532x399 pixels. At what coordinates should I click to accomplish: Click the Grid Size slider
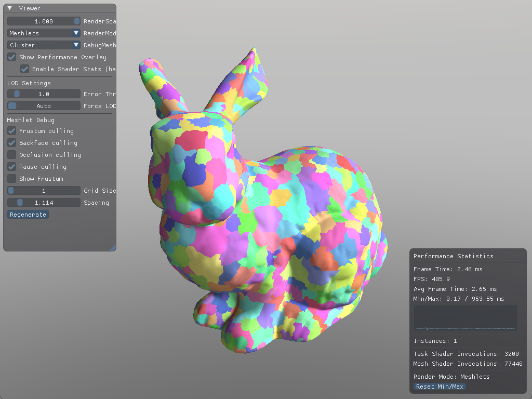[44, 191]
